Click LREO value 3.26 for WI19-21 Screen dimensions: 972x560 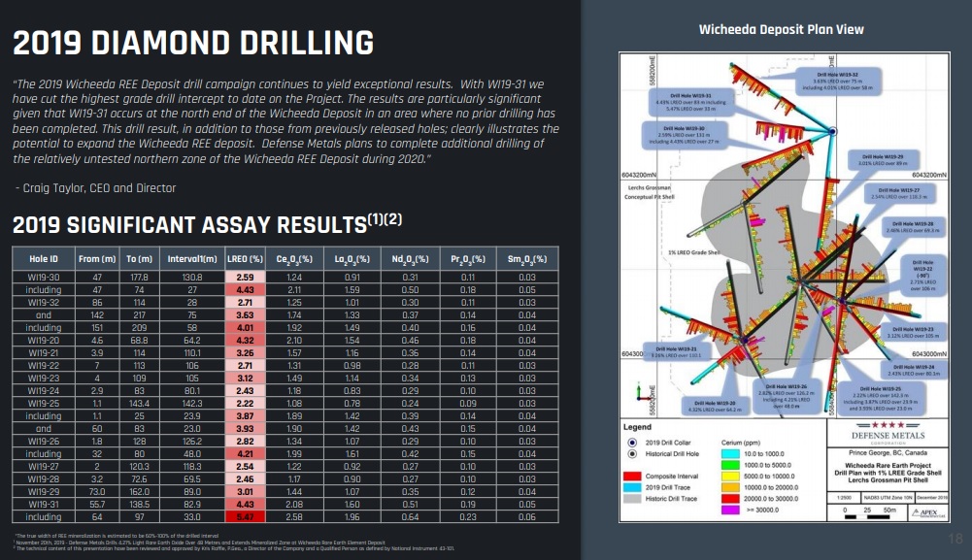click(245, 352)
